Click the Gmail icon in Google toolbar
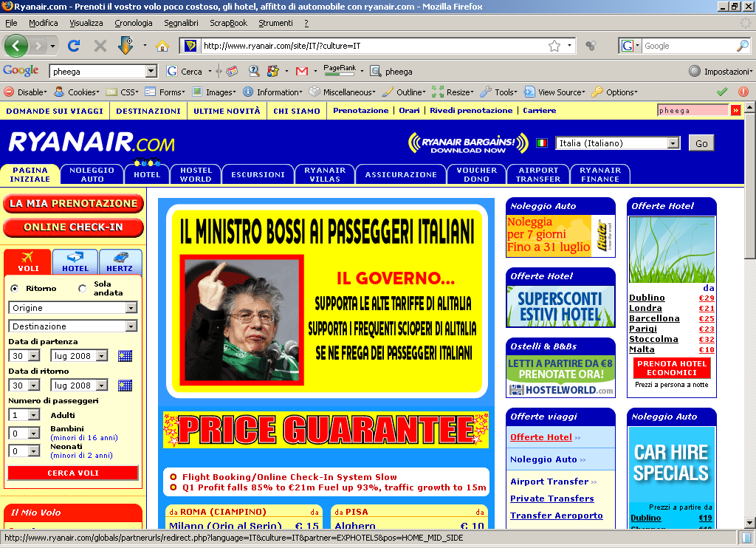 [301, 72]
